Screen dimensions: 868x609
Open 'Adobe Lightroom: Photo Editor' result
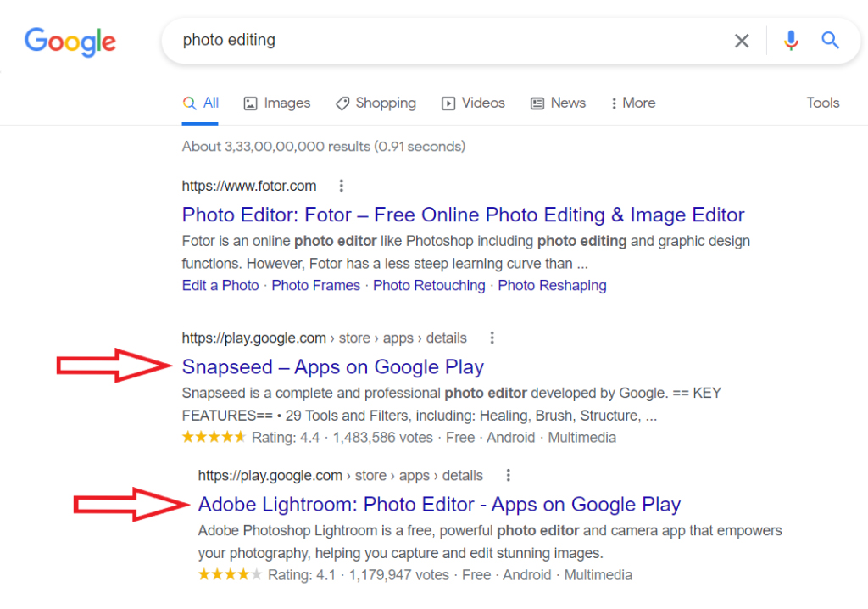click(439, 505)
